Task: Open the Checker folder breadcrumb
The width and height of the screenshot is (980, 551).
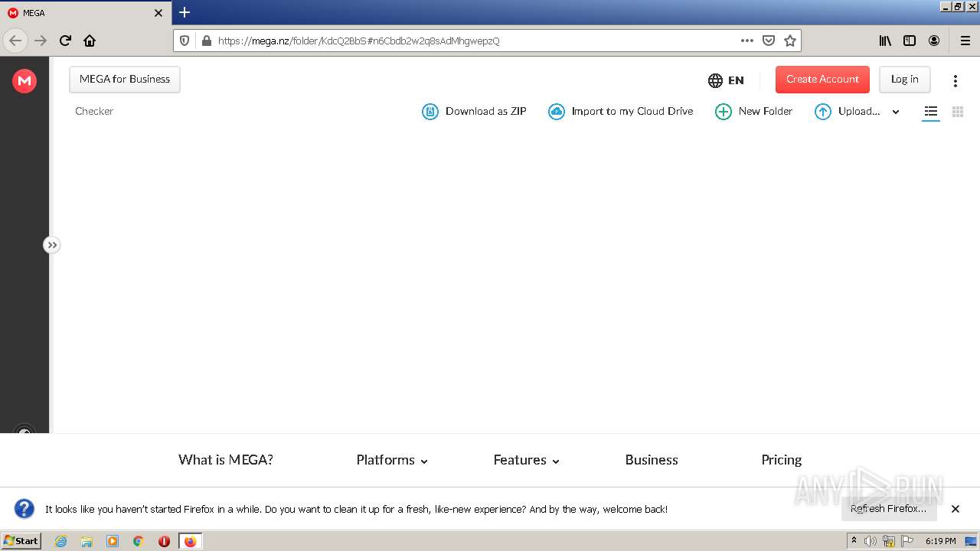Action: [94, 112]
